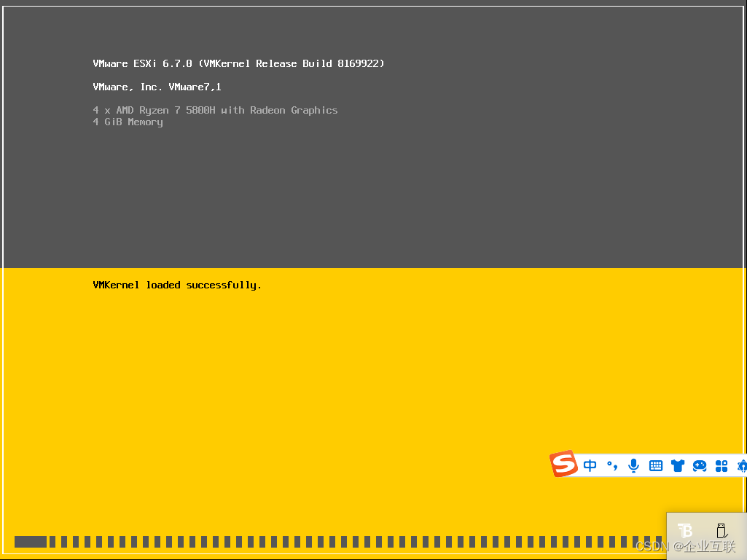Toggle full/half-width punctuation mode
Screen dimensions: 747x560
coord(611,465)
